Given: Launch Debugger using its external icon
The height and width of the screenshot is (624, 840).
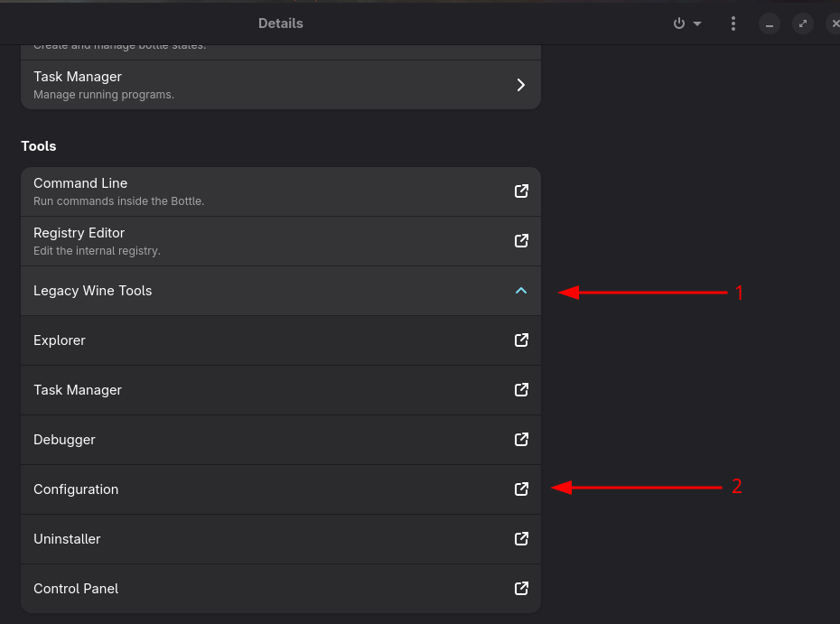Looking at the screenshot, I should pyautogui.click(x=521, y=440).
